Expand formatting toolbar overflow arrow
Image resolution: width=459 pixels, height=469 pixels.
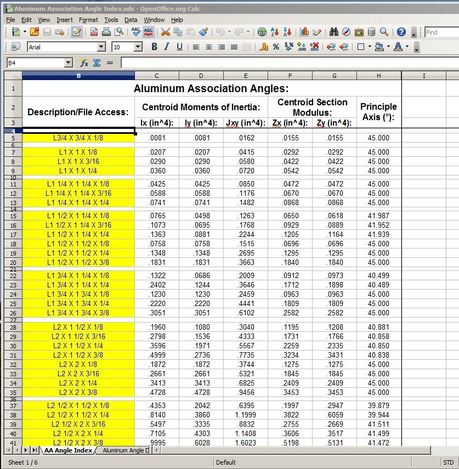click(x=416, y=47)
